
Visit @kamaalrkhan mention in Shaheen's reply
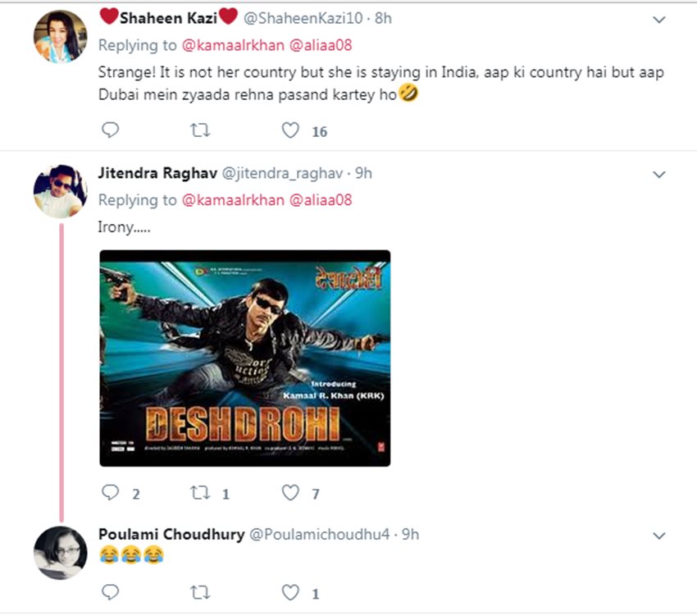pos(232,43)
